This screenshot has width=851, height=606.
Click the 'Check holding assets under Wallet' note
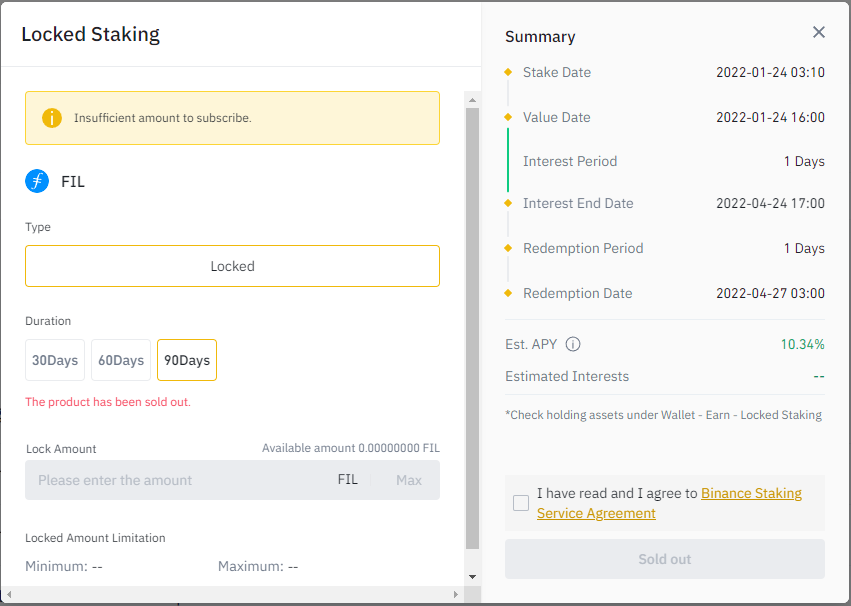point(663,415)
